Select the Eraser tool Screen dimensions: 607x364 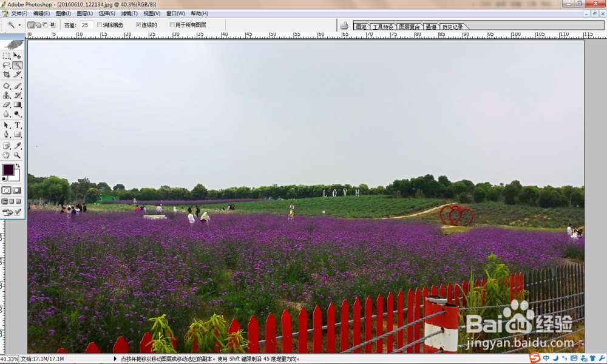point(6,104)
